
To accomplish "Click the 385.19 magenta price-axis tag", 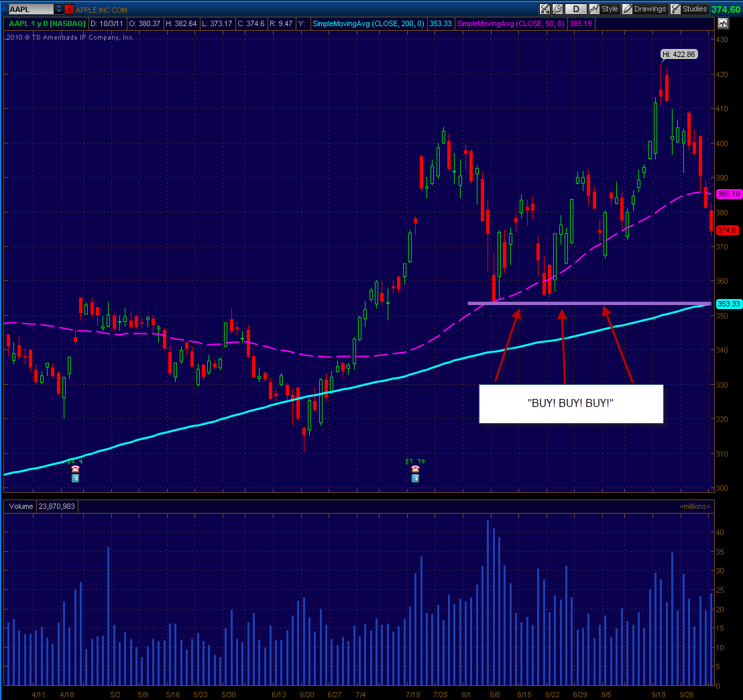I will (x=728, y=194).
